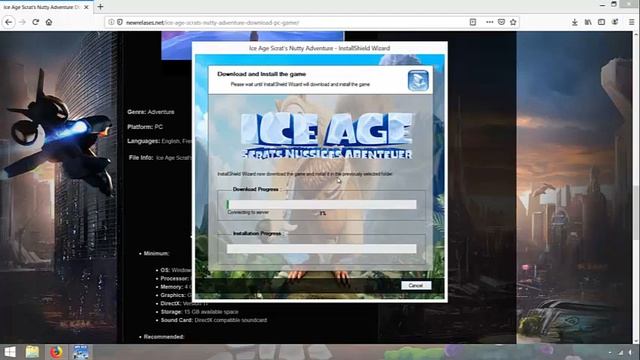Show the browser sidebar icon

click(601, 22)
